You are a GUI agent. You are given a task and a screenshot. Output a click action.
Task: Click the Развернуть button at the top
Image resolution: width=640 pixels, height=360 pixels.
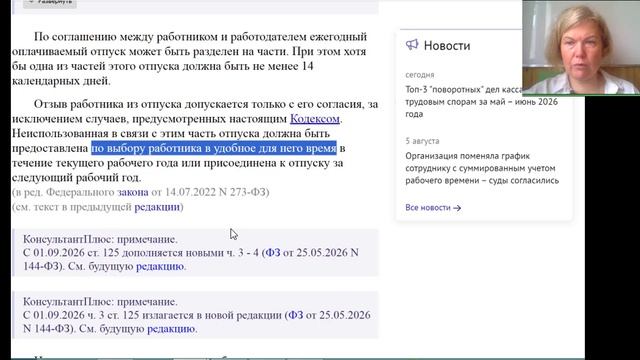[x=50, y=2]
